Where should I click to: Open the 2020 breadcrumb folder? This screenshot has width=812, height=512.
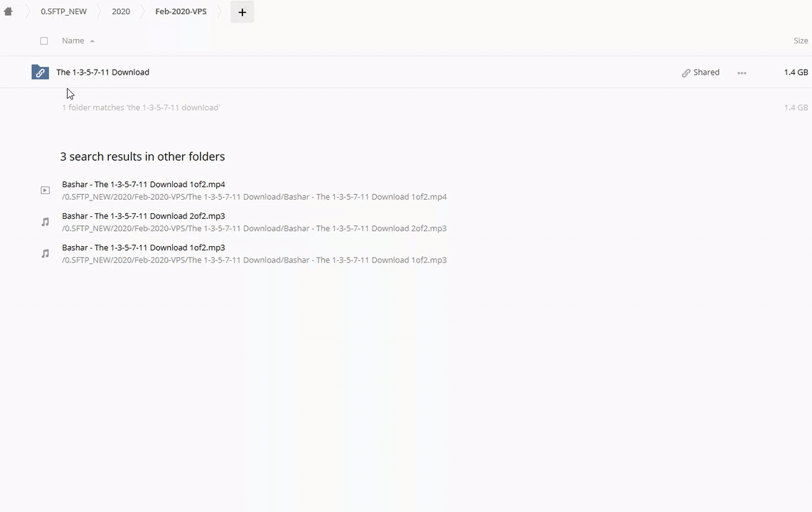pos(121,11)
